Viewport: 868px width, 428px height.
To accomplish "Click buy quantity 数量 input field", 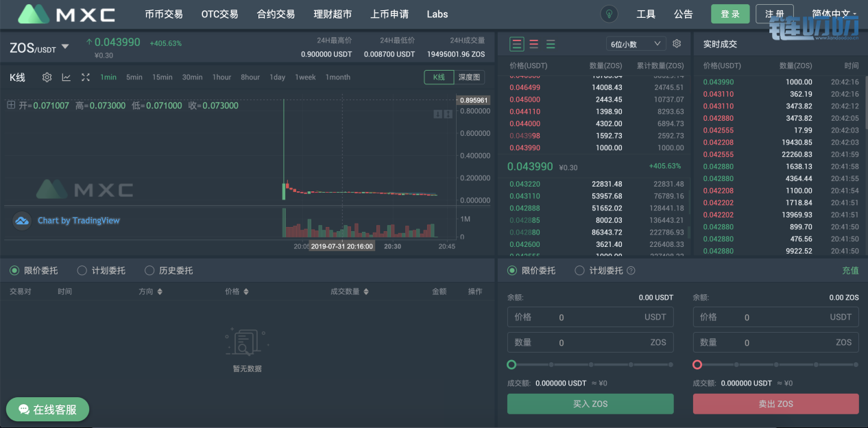I will [x=590, y=342].
